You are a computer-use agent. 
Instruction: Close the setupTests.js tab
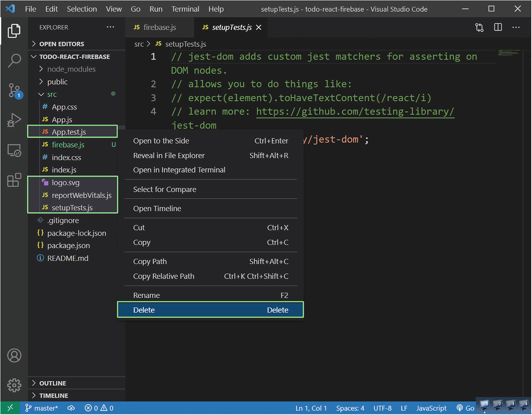point(259,27)
